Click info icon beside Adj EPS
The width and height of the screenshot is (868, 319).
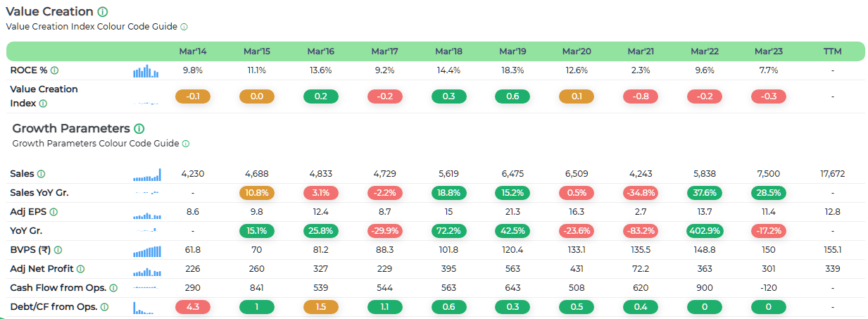pyautogui.click(x=54, y=212)
